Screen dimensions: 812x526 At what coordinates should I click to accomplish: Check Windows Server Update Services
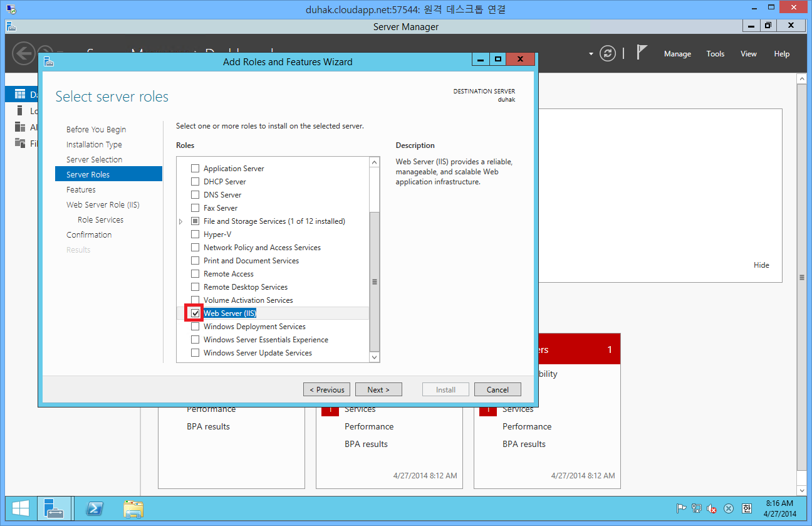tap(195, 353)
